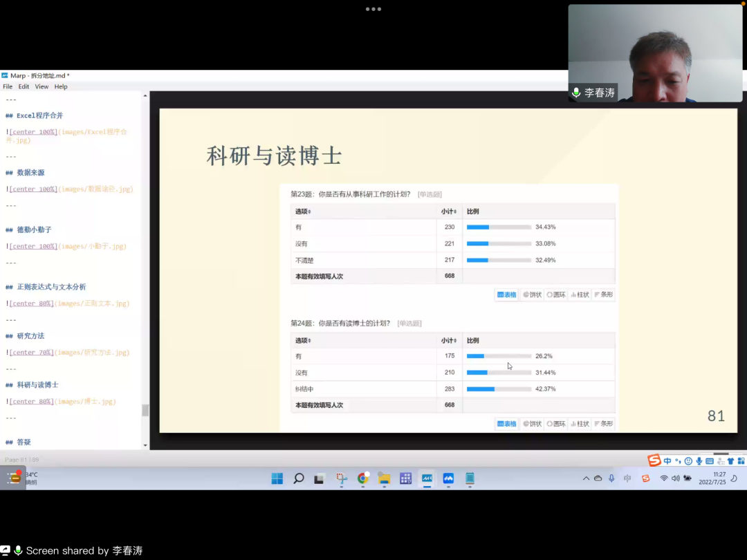The image size is (747, 560).
Task: Click the editor scrollbar thumb
Action: tap(145, 410)
